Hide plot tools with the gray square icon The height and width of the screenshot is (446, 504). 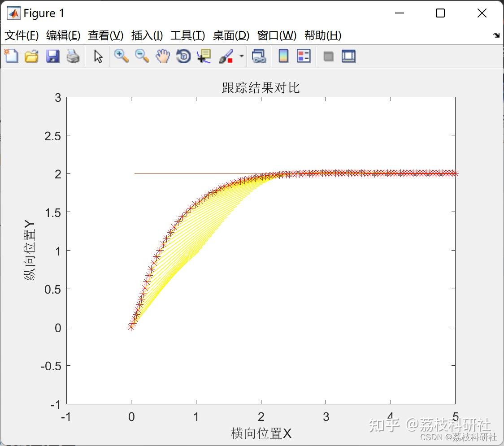[x=328, y=56]
